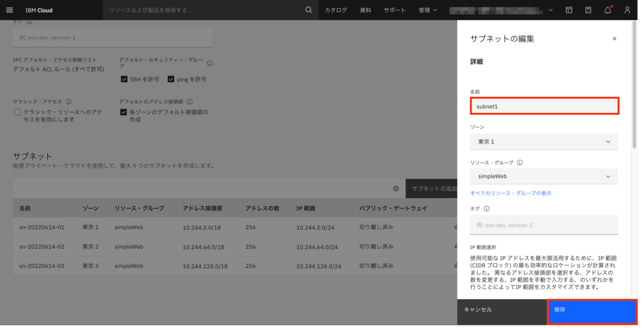Click the アドレスの数 column header
Screen dimensions: 644x328
(262, 208)
